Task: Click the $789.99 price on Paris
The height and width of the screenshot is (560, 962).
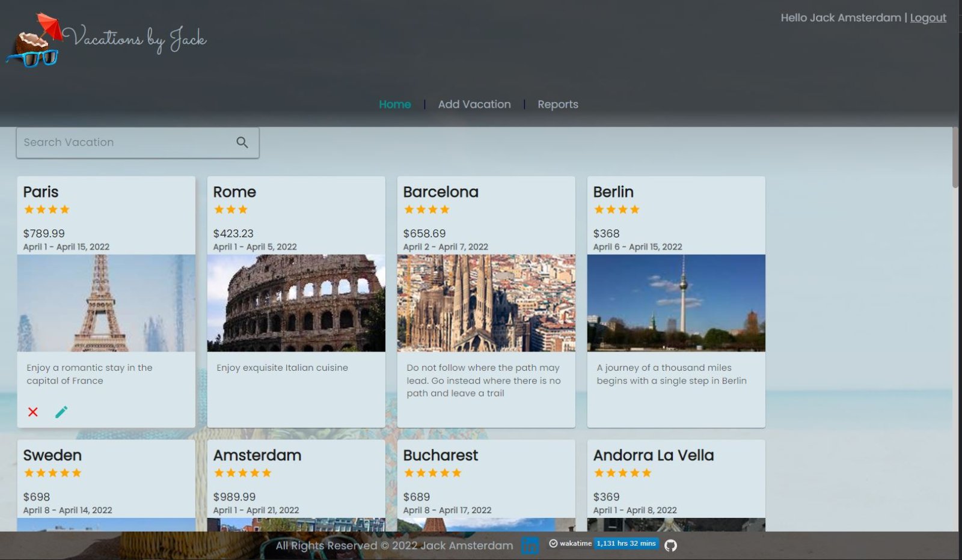Action: [x=44, y=233]
